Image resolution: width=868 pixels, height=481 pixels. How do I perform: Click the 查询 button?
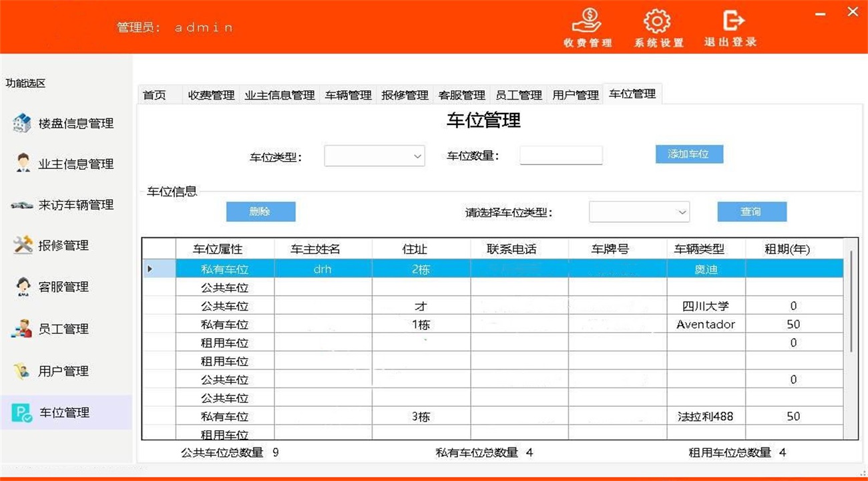click(x=752, y=211)
